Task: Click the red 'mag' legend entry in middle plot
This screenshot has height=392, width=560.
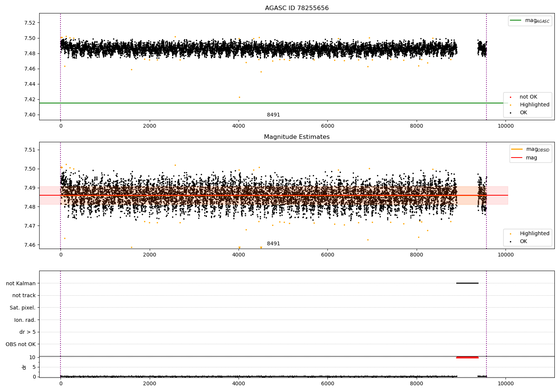Action: click(524, 158)
